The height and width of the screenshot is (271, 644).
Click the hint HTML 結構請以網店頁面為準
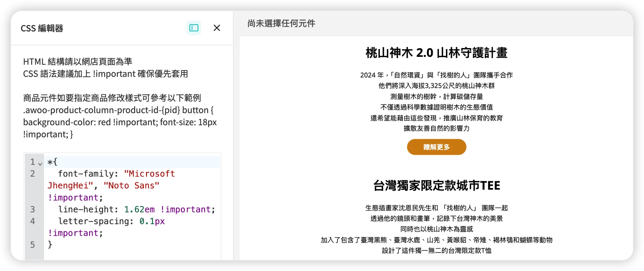coord(78,62)
